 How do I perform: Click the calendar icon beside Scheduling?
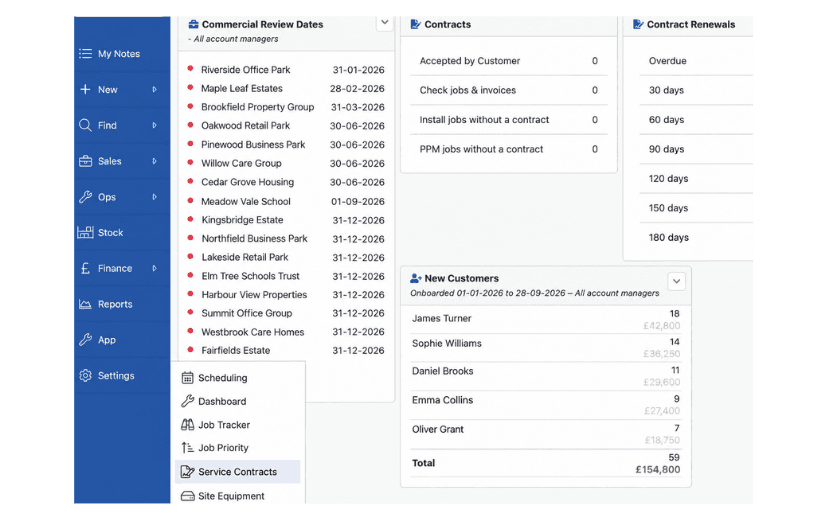(187, 378)
